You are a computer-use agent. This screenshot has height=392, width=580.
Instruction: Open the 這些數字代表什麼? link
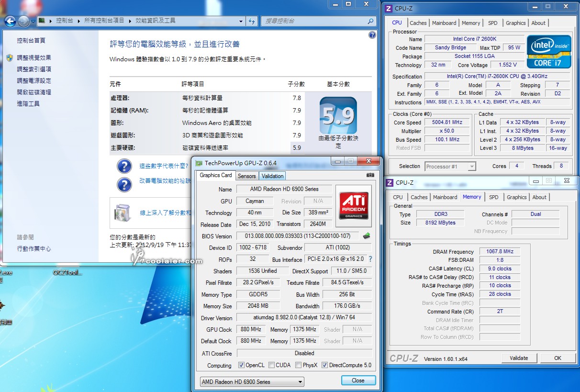click(x=164, y=166)
